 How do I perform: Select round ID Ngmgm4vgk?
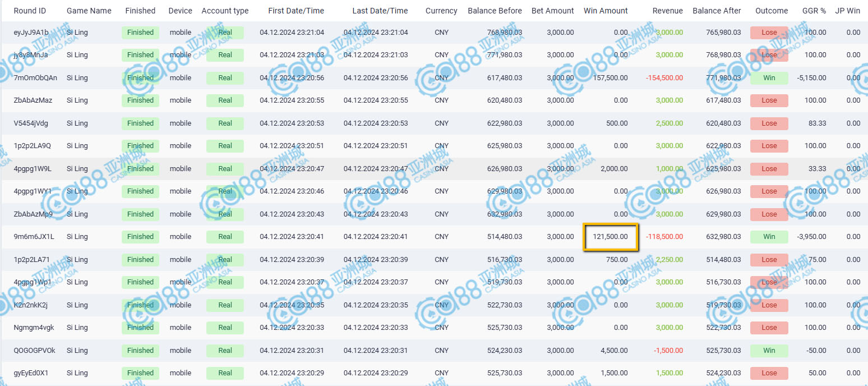34,328
